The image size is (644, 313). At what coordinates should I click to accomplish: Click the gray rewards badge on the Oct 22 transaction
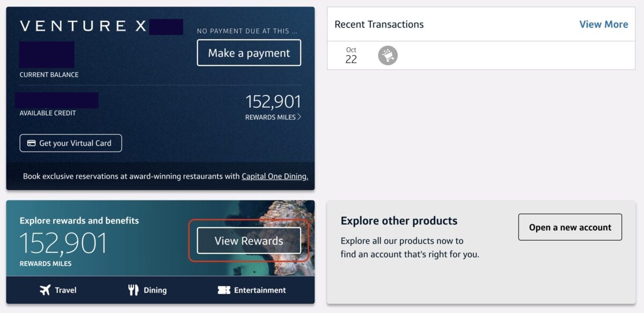coord(387,55)
